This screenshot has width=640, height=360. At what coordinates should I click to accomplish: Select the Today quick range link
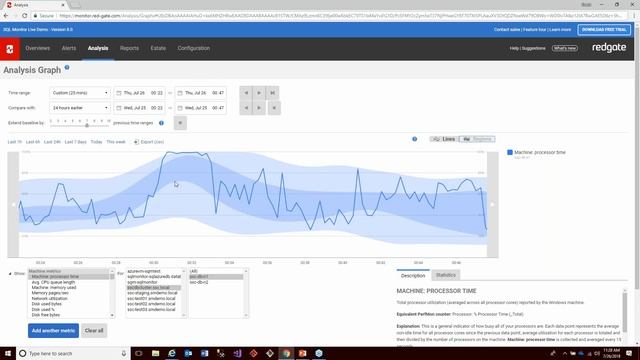click(96, 142)
